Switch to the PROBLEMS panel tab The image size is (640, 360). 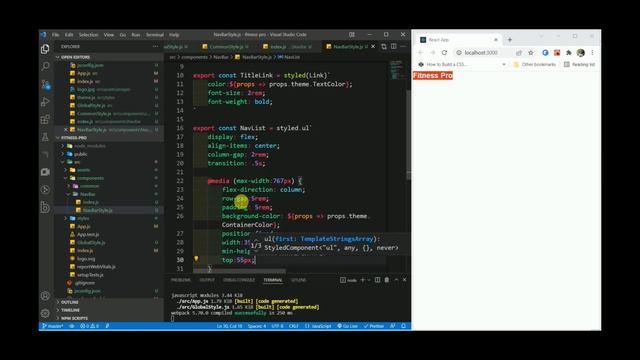coord(180,280)
